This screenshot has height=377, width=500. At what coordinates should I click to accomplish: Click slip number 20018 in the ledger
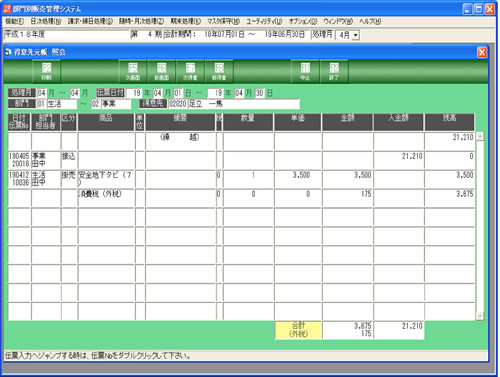tap(21, 164)
